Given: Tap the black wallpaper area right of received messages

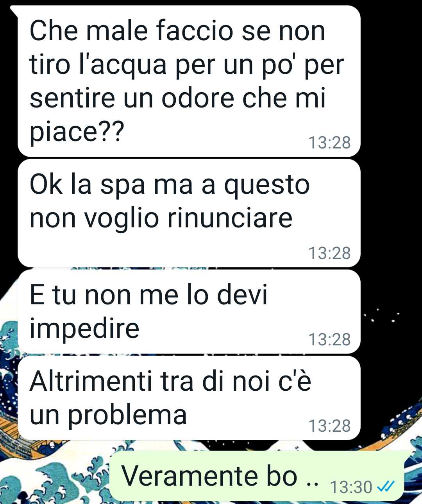Looking at the screenshot, I should tap(391, 156).
